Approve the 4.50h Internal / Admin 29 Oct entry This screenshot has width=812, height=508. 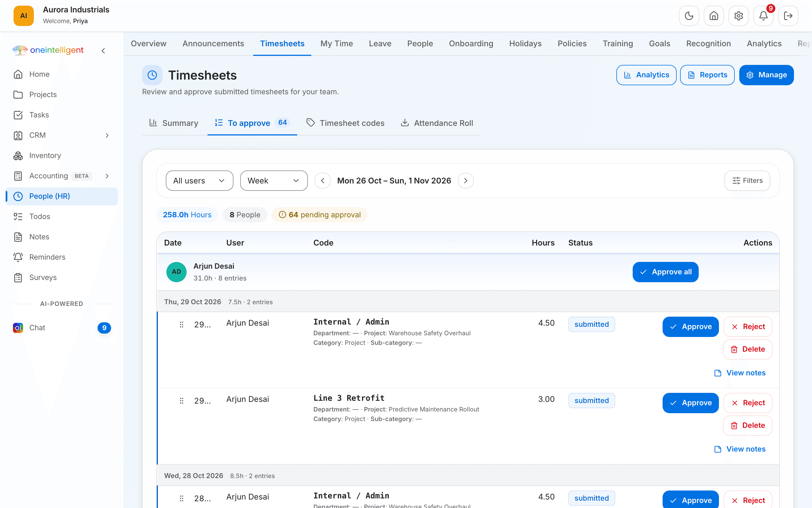pos(690,327)
